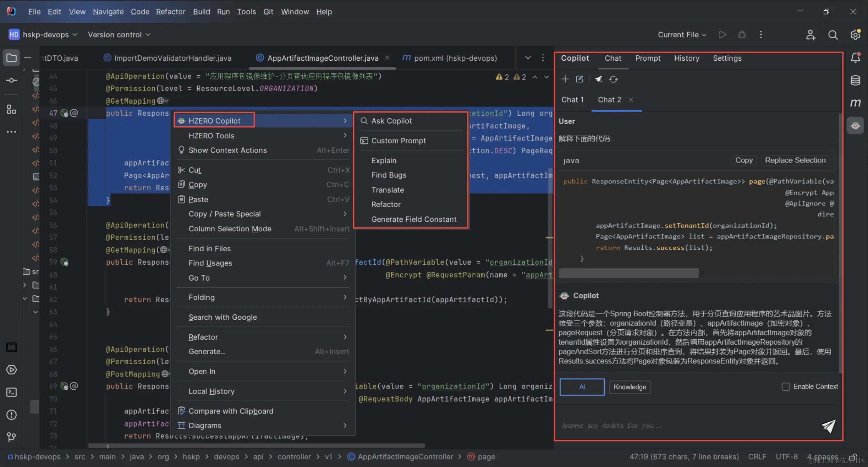Open the Code With Me user icon
Image resolution: width=868 pixels, height=467 pixels.
click(811, 34)
